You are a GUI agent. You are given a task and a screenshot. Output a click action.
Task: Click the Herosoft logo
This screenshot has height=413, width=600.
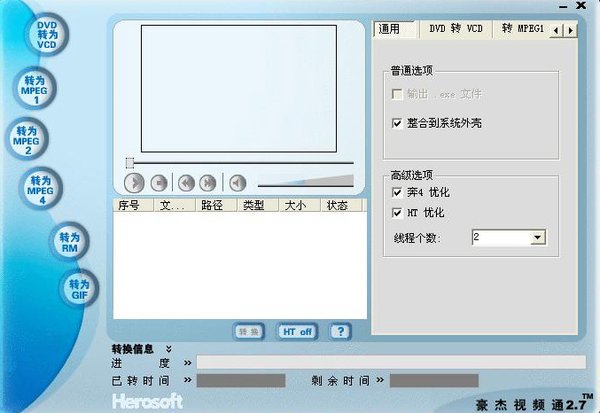pos(147,402)
